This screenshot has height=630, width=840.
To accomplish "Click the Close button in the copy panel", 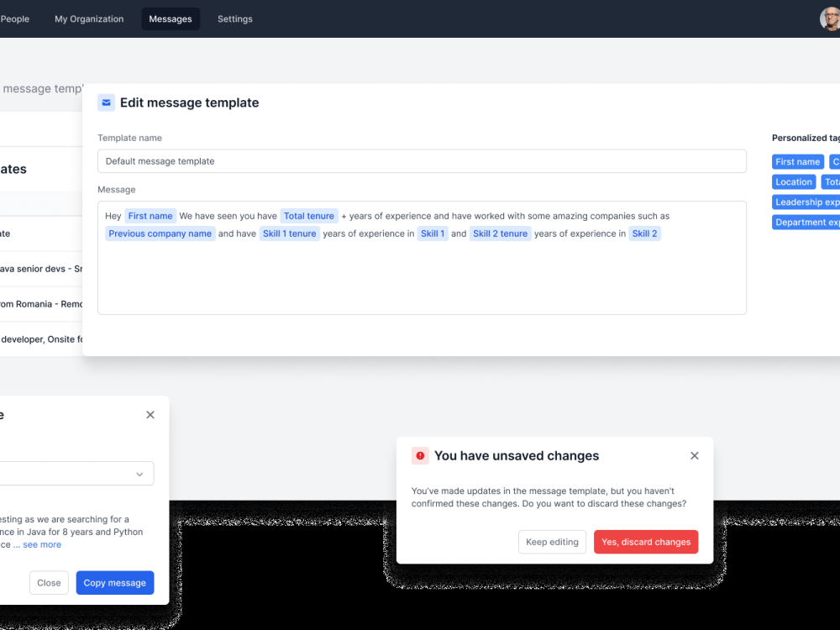I will tap(49, 583).
